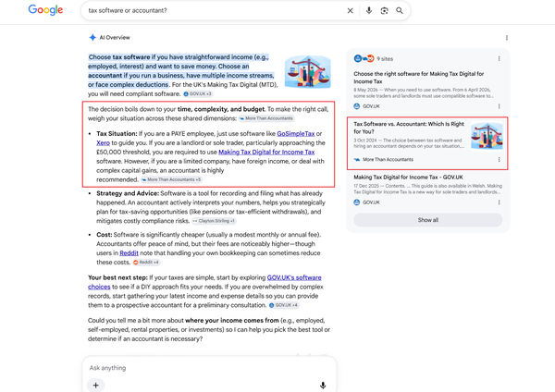
Task: Open 'Choose the right software for Making Tax Digital' result
Action: tap(419, 78)
